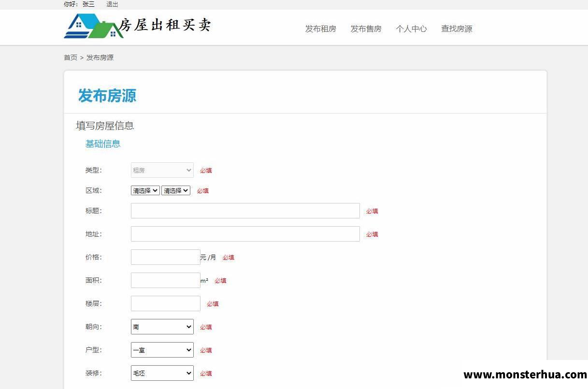Click 基础信息 subsection heading
This screenshot has width=588, height=389.
point(103,144)
